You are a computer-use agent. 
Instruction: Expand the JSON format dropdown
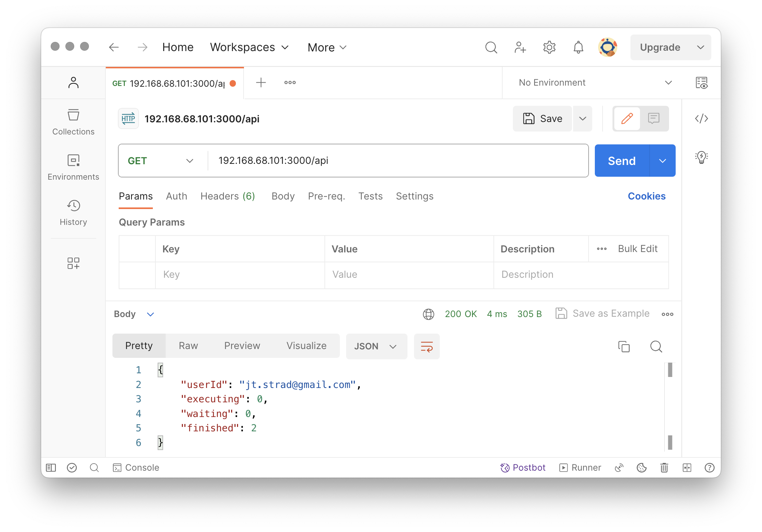(x=376, y=346)
